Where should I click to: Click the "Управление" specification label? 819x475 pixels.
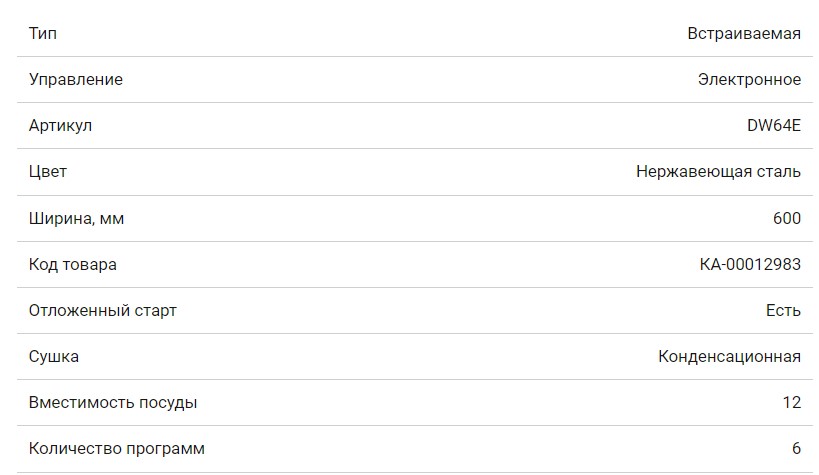click(x=76, y=80)
